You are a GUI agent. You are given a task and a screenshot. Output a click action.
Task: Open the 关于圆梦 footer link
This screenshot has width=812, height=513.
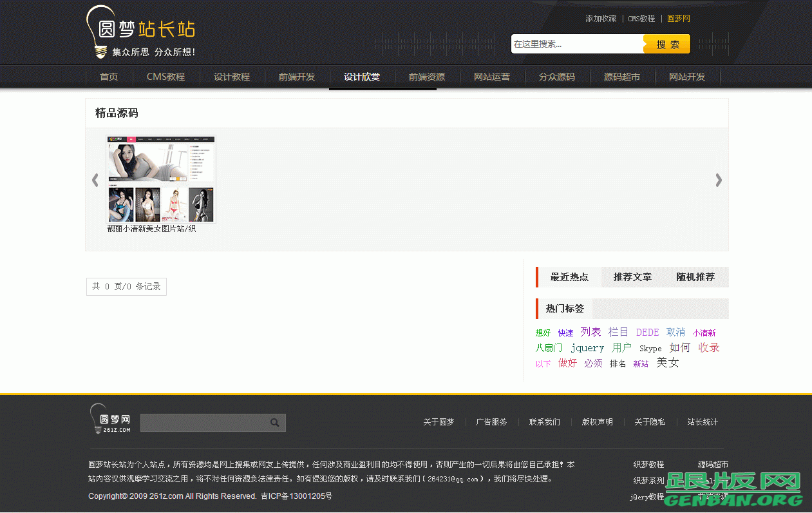coord(439,422)
